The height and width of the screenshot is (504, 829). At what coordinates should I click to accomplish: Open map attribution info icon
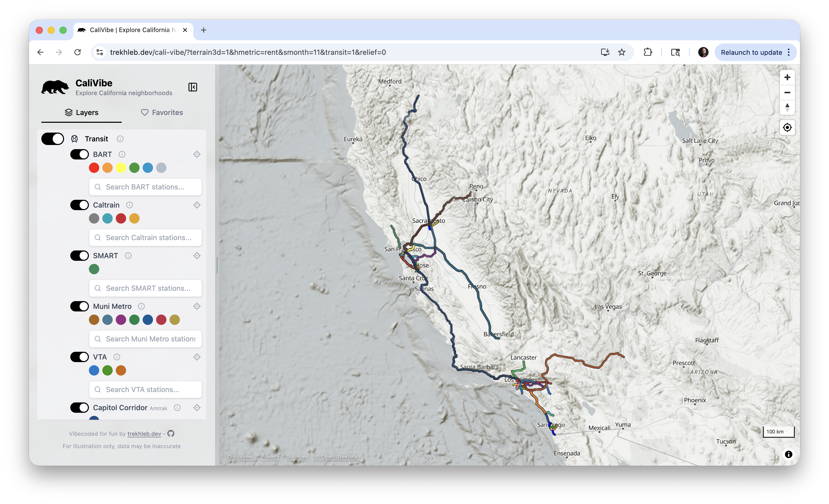tap(788, 455)
